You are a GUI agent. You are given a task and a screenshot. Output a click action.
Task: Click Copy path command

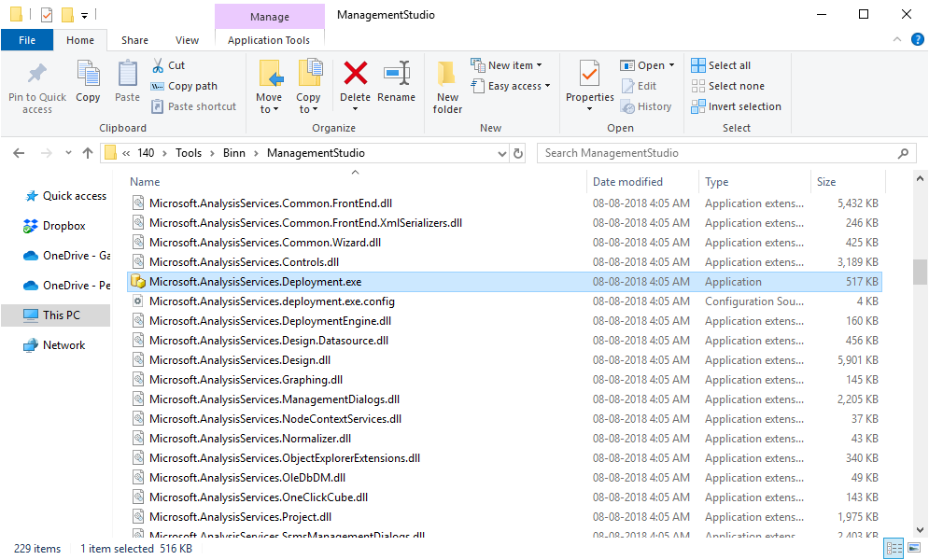click(x=184, y=86)
